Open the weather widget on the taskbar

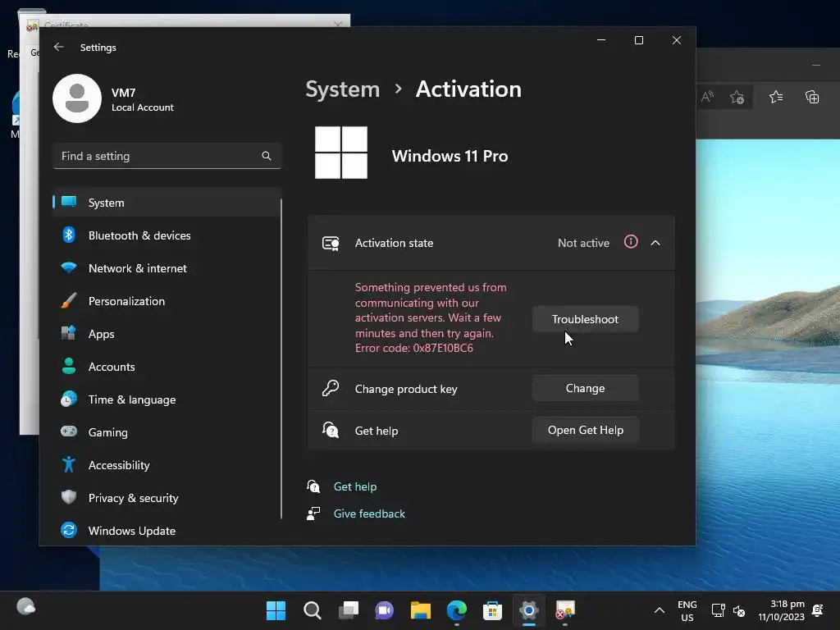pyautogui.click(x=25, y=607)
